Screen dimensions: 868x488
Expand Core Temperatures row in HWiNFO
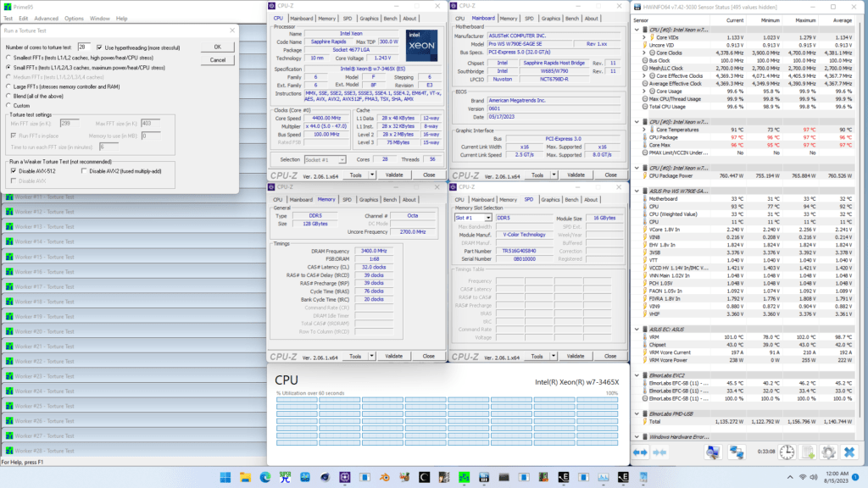point(644,130)
